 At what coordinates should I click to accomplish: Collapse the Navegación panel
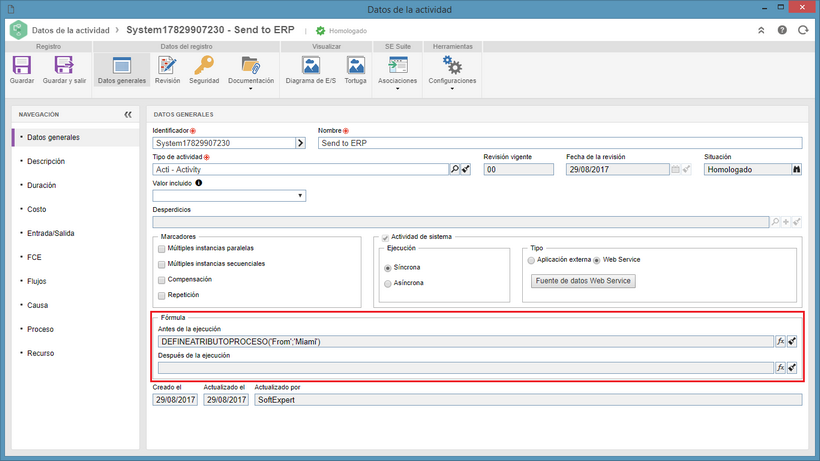(x=128, y=114)
